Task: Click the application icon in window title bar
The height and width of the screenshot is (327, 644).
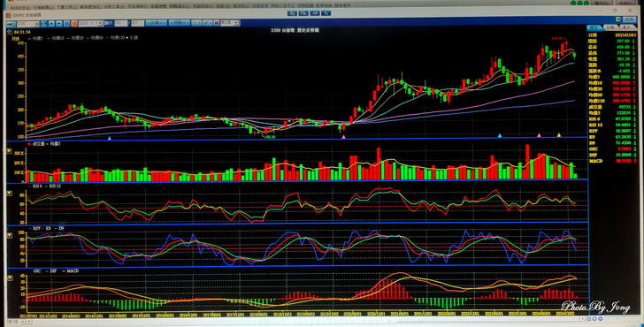Action: coord(9,15)
